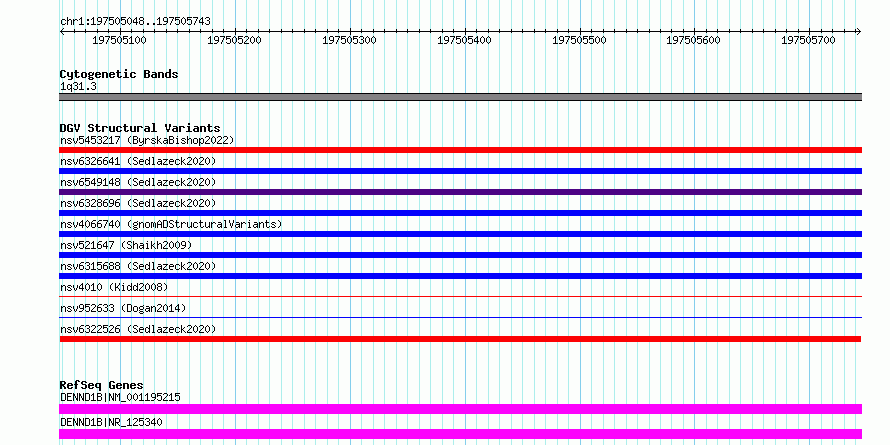Select the blue bar for nsv6326641
Screen dimensions: 890x445
click(x=460, y=171)
